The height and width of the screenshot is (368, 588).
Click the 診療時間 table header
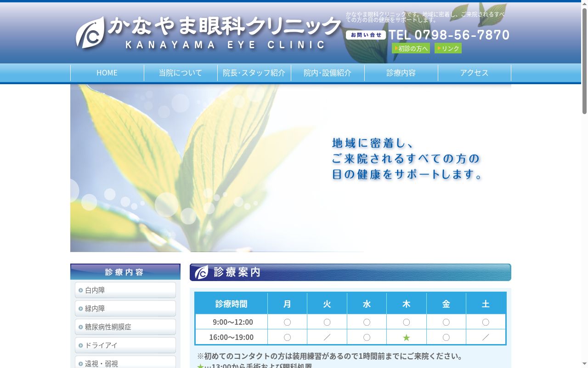click(232, 304)
